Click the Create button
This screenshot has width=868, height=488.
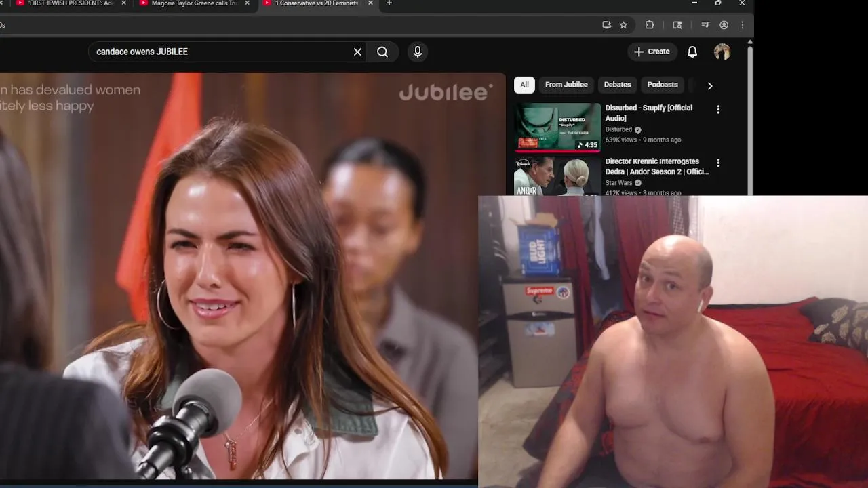[652, 52]
